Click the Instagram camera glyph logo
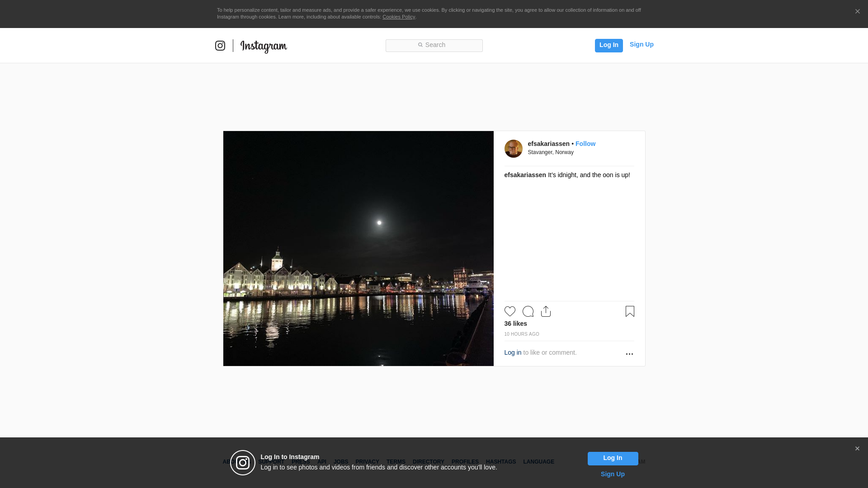Viewport: 868px width, 488px height. click(220, 46)
